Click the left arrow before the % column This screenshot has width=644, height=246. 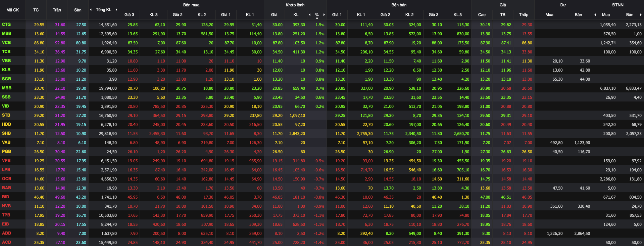tap(310, 15)
